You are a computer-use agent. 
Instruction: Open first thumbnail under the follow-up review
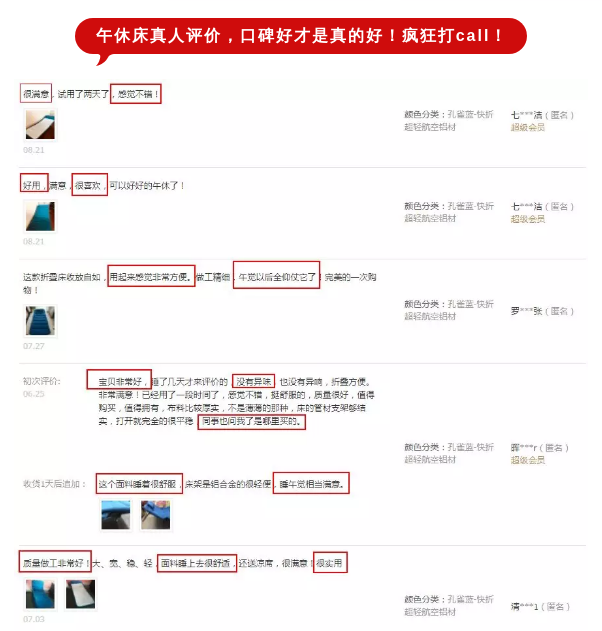tap(115, 515)
